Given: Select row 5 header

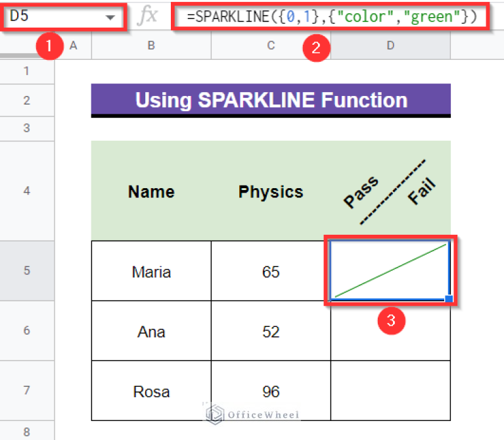Looking at the screenshot, I should pos(26,271).
